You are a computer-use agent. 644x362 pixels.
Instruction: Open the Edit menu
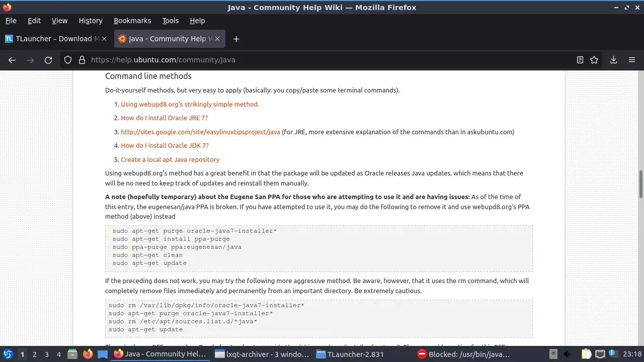click(34, 21)
